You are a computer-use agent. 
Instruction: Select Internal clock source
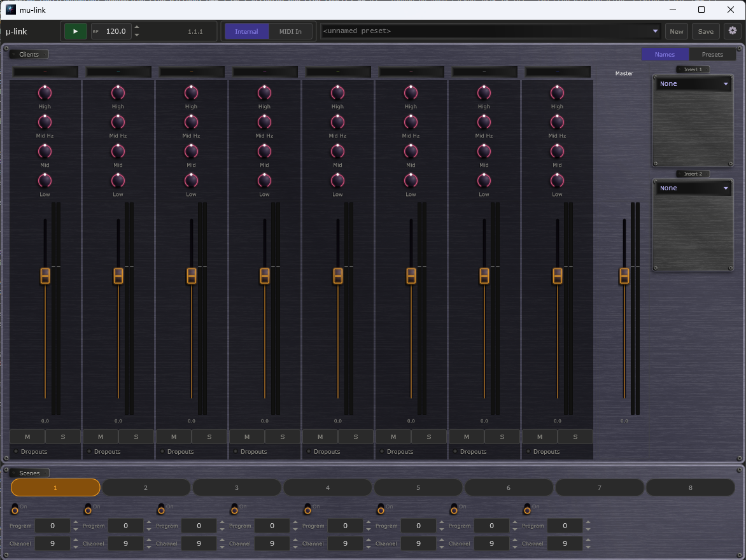point(246,31)
